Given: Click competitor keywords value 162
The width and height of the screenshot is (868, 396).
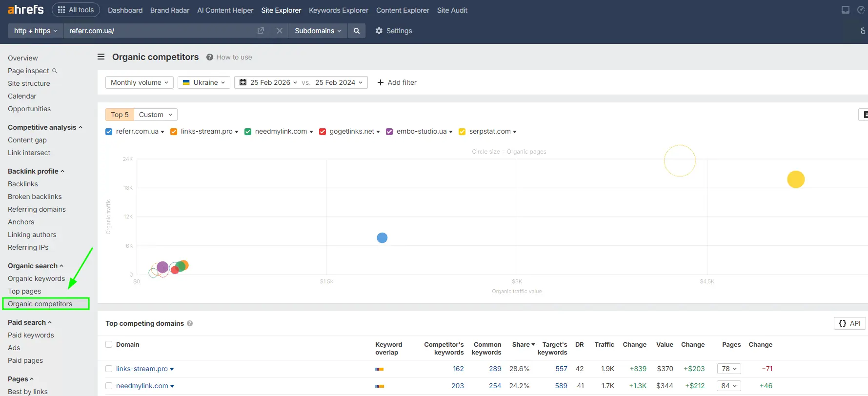Looking at the screenshot, I should [458, 369].
